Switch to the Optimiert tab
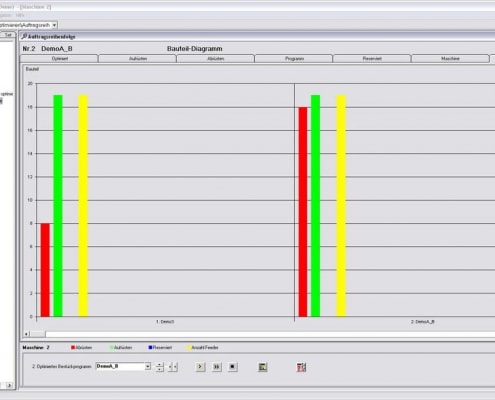The image size is (495, 400). click(x=59, y=59)
